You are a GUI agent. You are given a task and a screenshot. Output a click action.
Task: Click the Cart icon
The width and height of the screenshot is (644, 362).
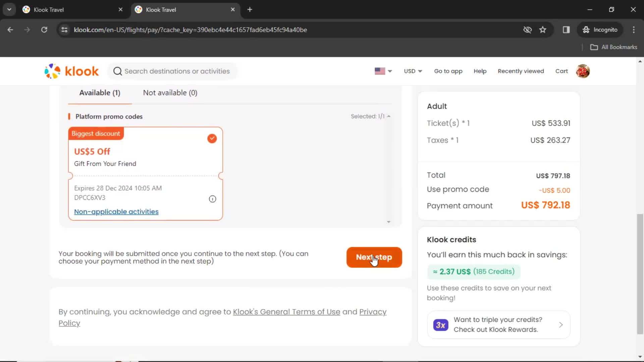click(x=562, y=71)
